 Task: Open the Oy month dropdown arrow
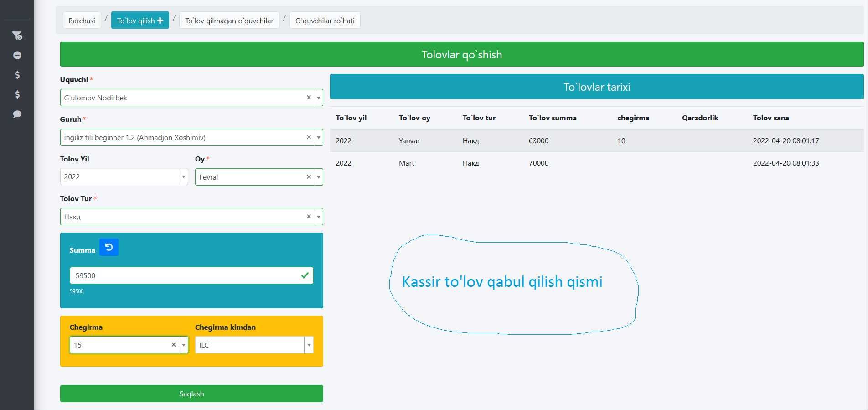pos(319,177)
